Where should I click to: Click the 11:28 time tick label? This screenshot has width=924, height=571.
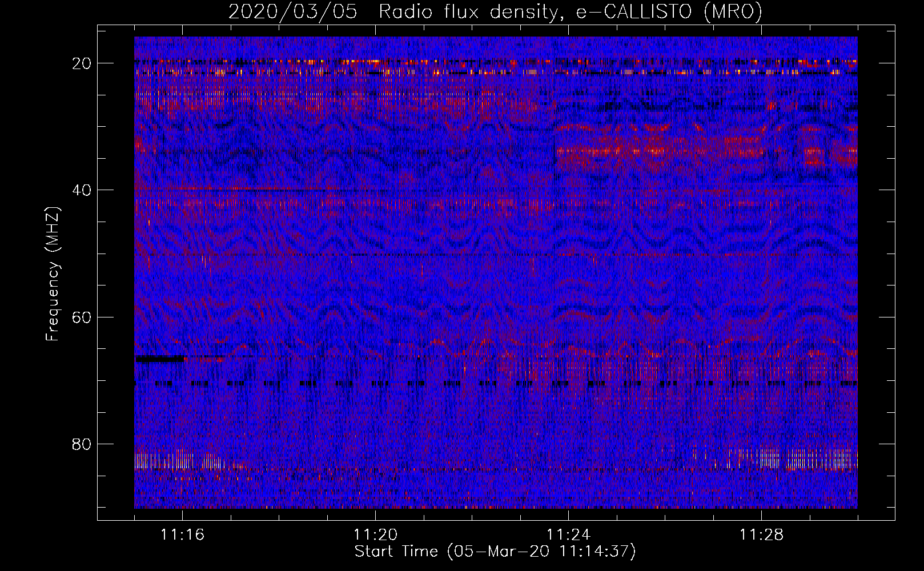pyautogui.click(x=762, y=535)
